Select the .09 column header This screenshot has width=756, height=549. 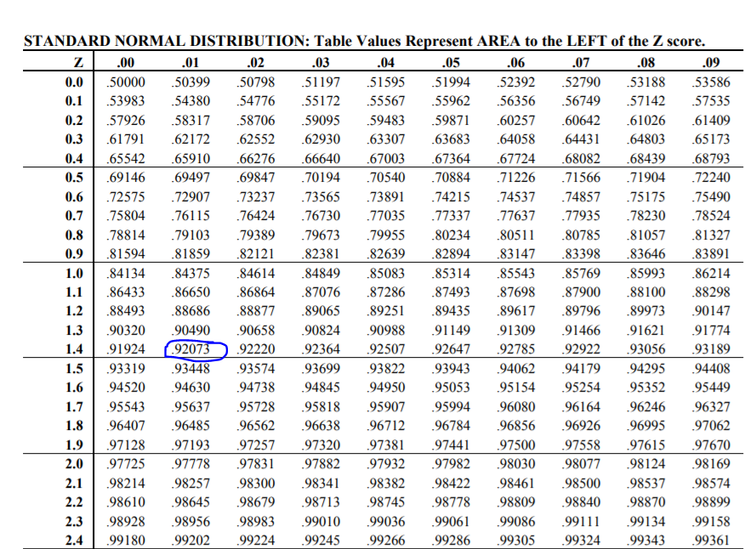click(x=711, y=63)
